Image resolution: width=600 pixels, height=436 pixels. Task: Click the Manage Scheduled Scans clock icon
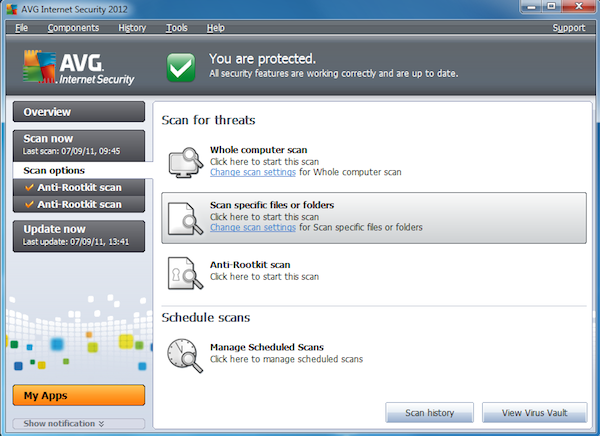tap(185, 355)
